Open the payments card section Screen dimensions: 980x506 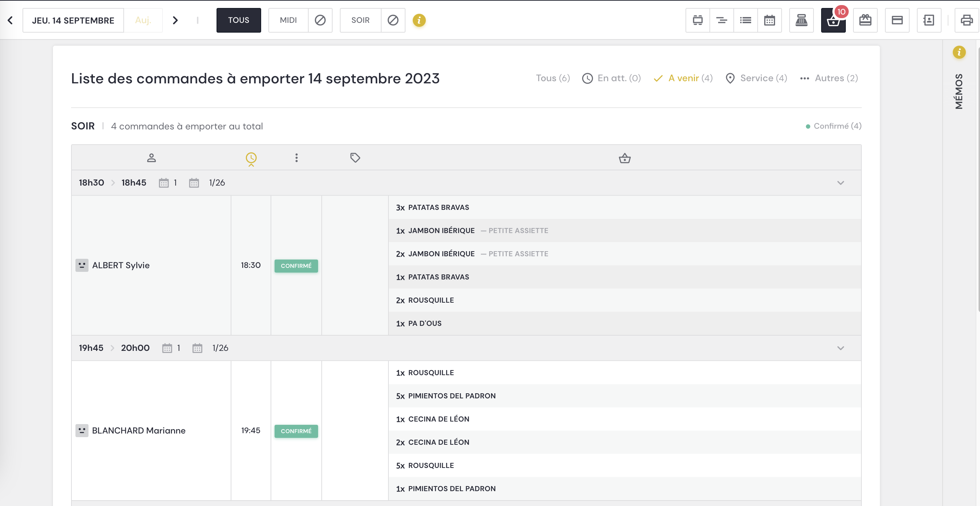click(897, 20)
